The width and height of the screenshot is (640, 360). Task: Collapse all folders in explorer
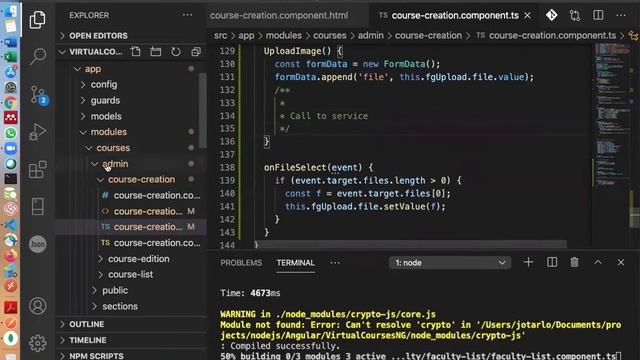196,52
